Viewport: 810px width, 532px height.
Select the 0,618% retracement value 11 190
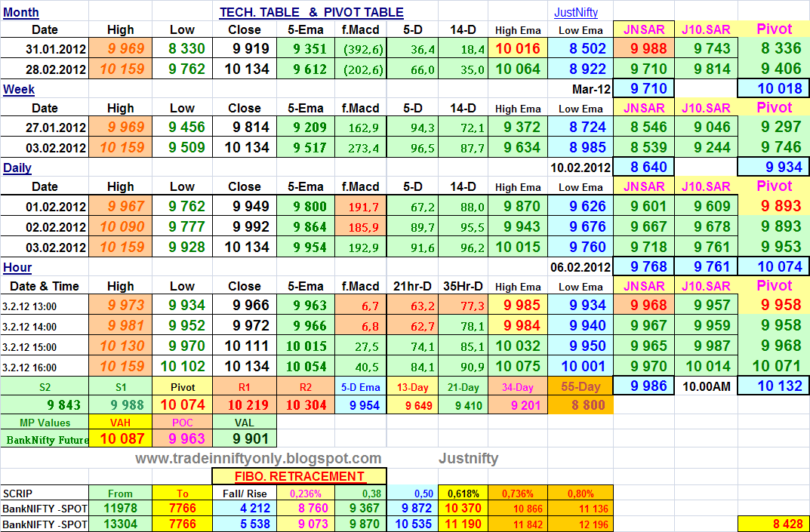463,524
